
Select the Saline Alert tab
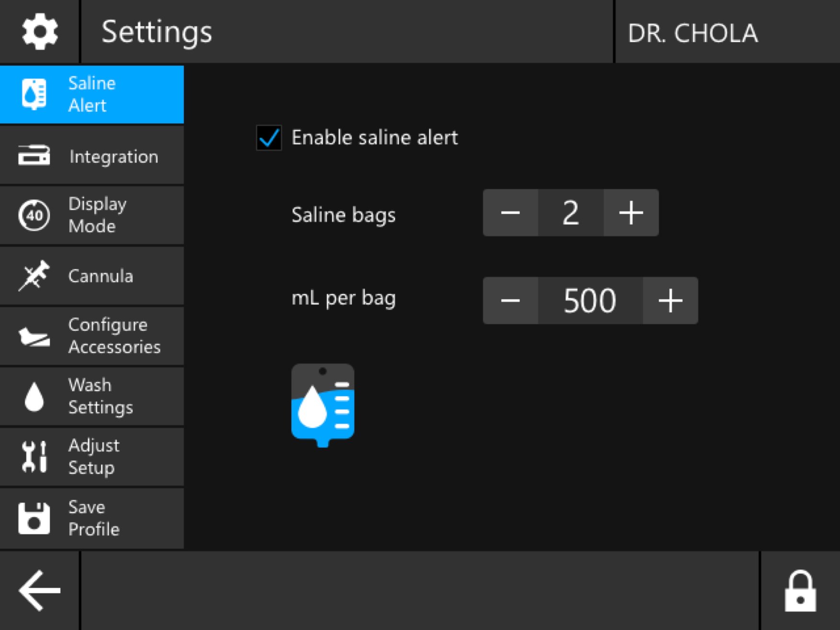(92, 94)
